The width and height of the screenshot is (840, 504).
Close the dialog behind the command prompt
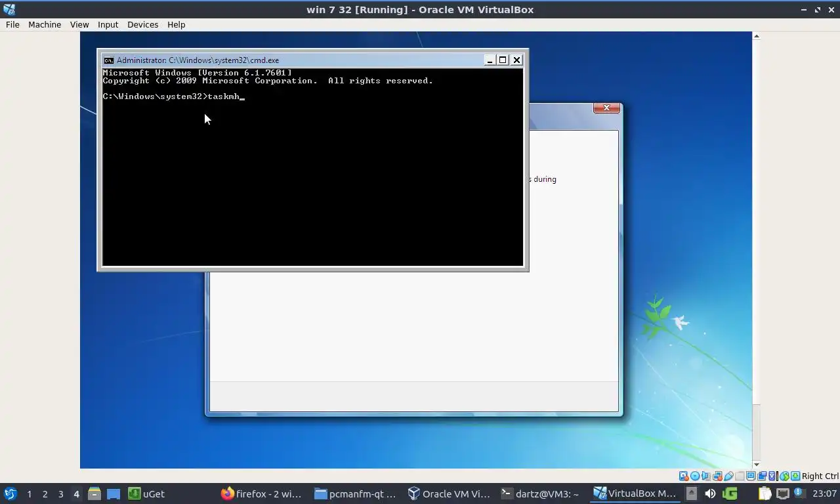pos(606,108)
